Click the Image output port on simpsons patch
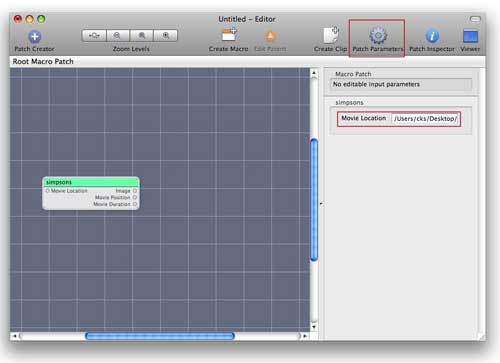Screen dimensions: 500x363 click(x=135, y=191)
